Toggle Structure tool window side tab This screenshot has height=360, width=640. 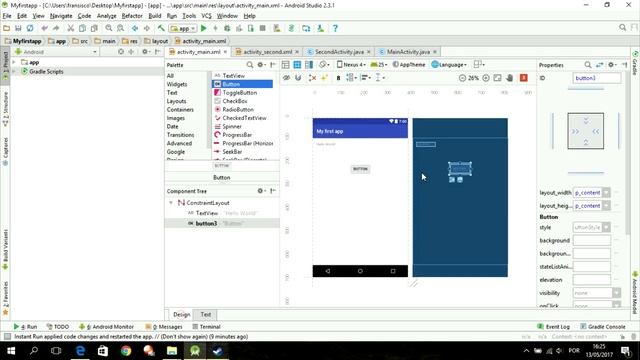click(6, 109)
